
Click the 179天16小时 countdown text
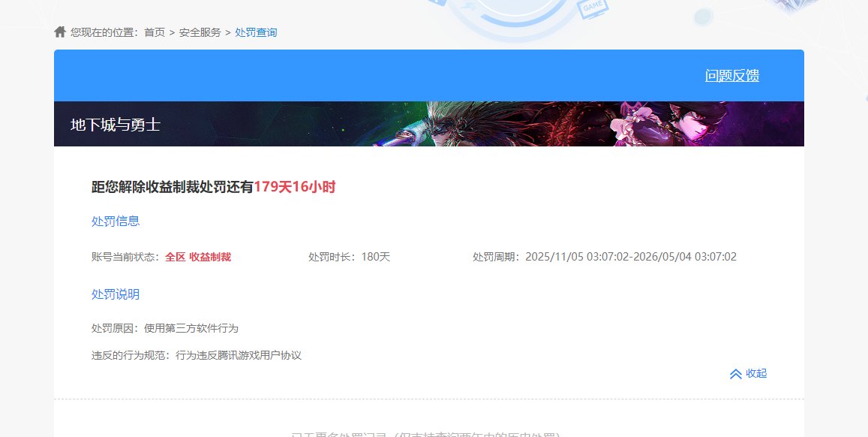296,187
